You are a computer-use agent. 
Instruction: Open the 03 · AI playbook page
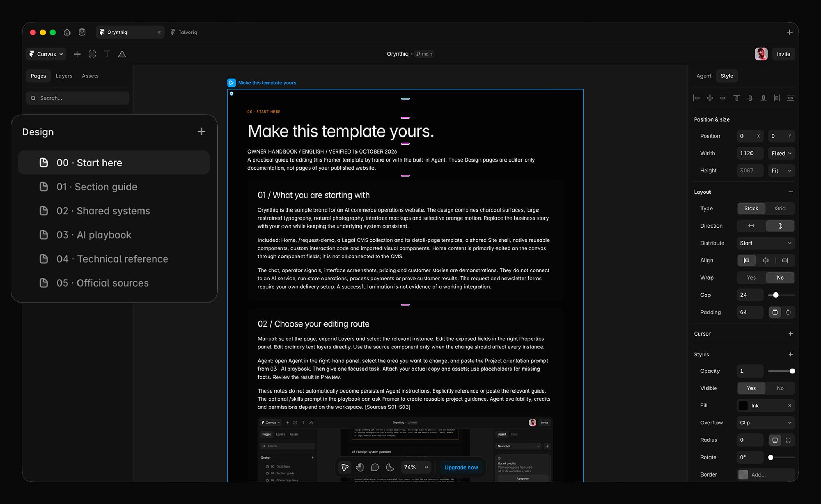tap(114, 235)
